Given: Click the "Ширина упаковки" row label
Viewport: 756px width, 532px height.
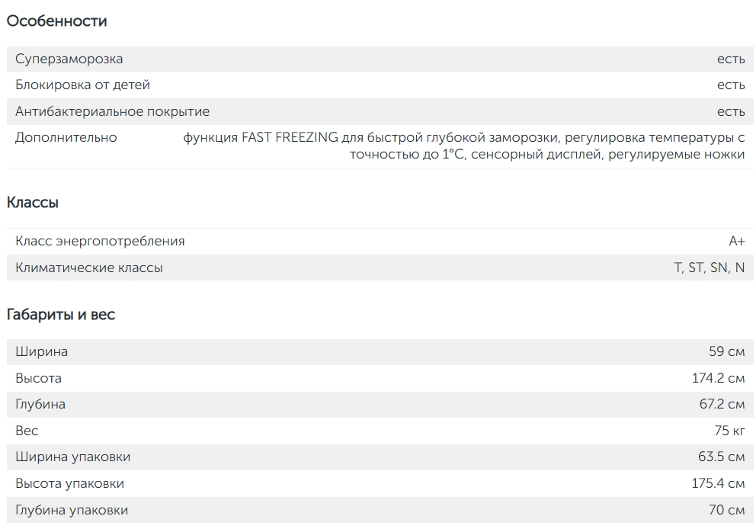Looking at the screenshot, I should tap(72, 457).
